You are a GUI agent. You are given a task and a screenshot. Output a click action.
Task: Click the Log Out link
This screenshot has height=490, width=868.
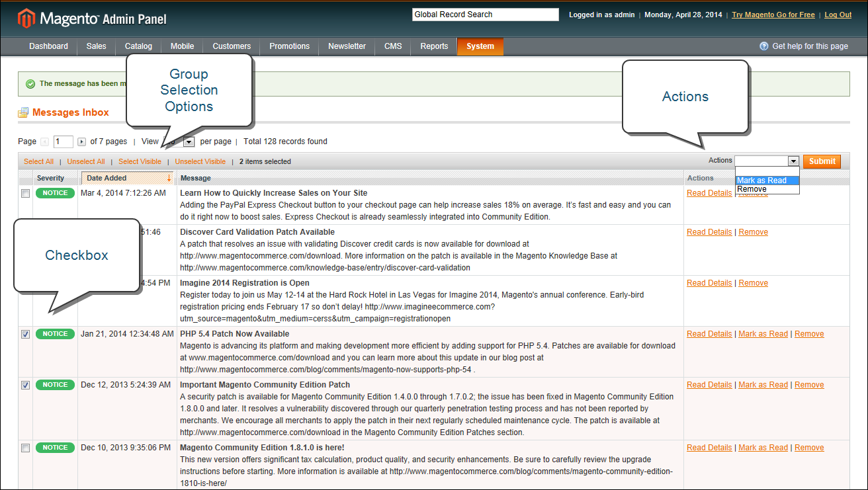pos(838,15)
